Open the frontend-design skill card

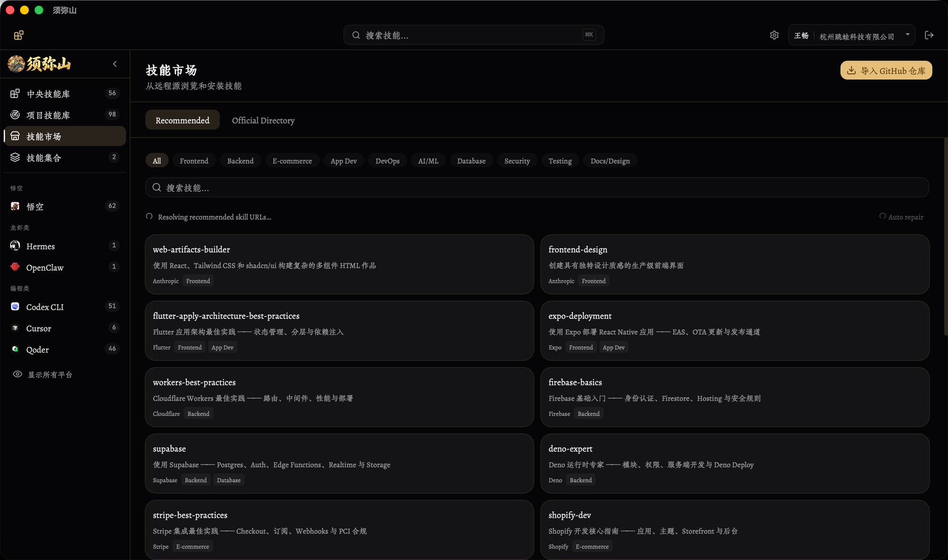(735, 264)
